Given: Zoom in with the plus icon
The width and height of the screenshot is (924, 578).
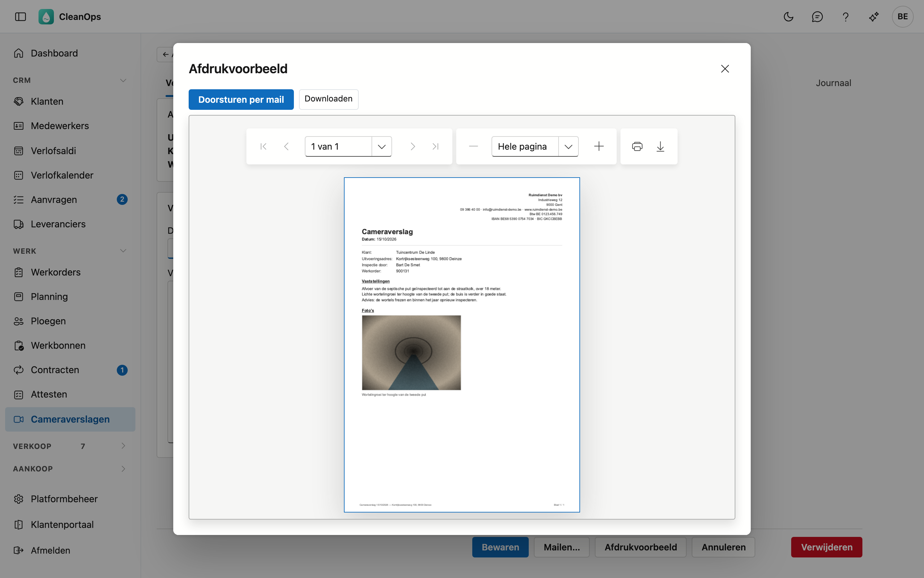Looking at the screenshot, I should coord(599,146).
